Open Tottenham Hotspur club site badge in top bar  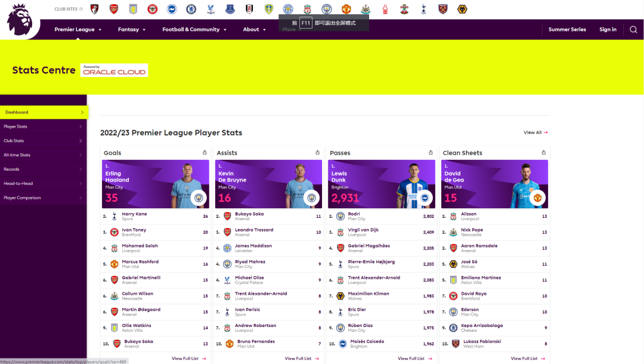point(423,9)
